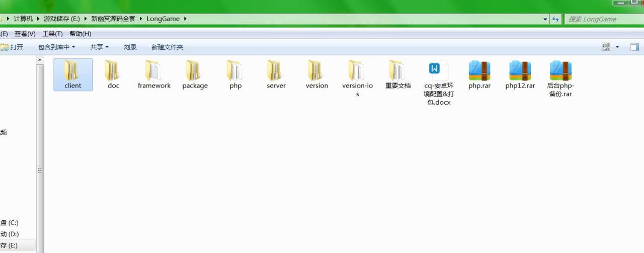644x253 pixels.
Task: Select the cq-安卓环境配置&打包.docx document icon
Action: [438, 70]
